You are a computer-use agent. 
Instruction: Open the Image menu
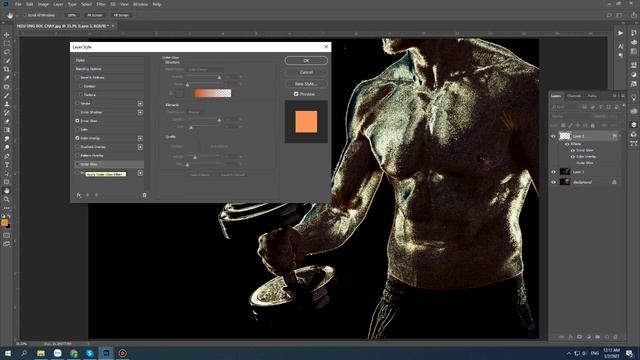(43, 4)
